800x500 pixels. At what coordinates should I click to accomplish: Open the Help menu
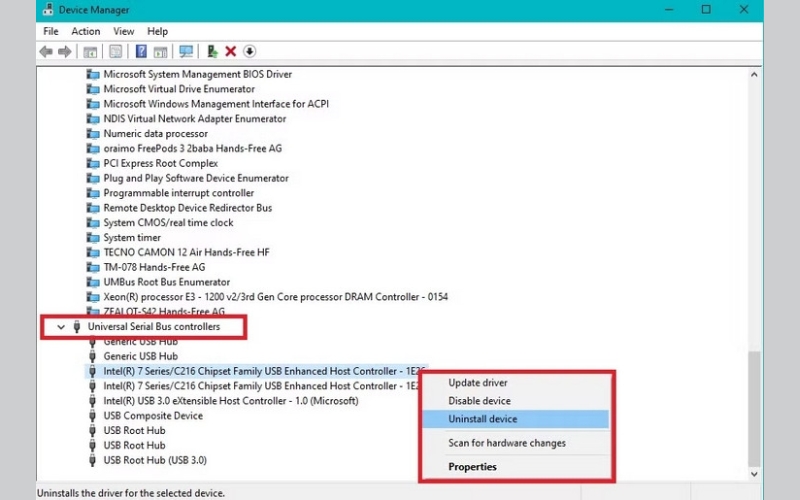tap(157, 31)
